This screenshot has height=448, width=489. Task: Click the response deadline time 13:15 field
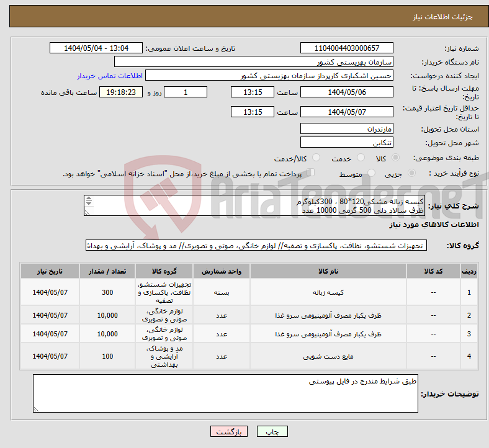253,92
